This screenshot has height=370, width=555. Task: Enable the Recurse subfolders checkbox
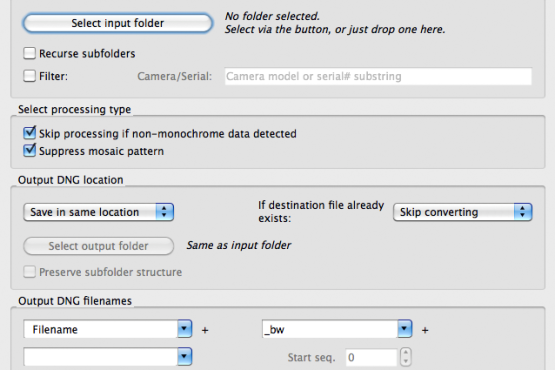(29, 53)
